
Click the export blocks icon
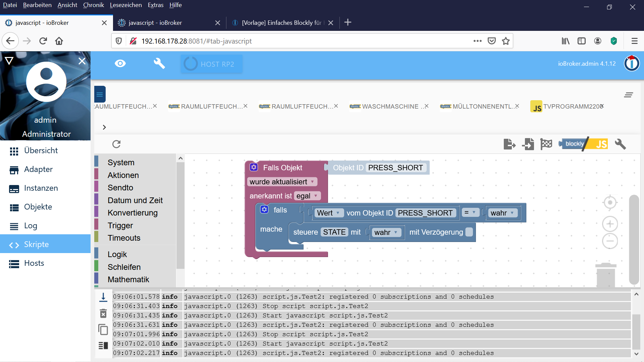tap(509, 144)
